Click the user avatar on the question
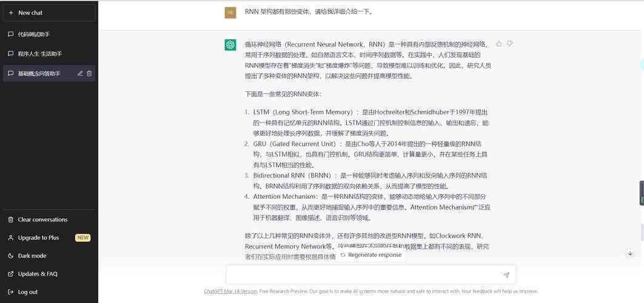This screenshot has width=644, height=303. tap(230, 13)
